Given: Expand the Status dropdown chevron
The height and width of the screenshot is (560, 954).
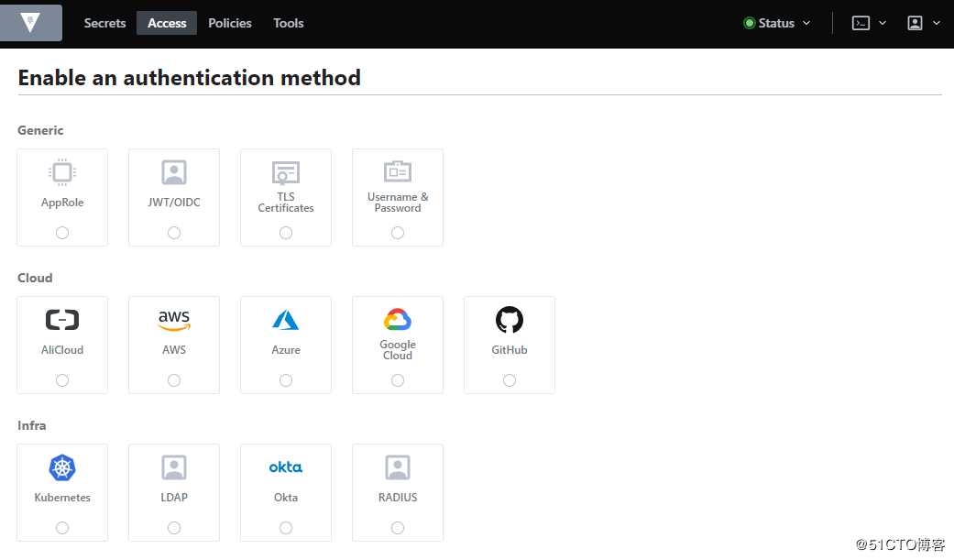Looking at the screenshot, I should tap(806, 23).
